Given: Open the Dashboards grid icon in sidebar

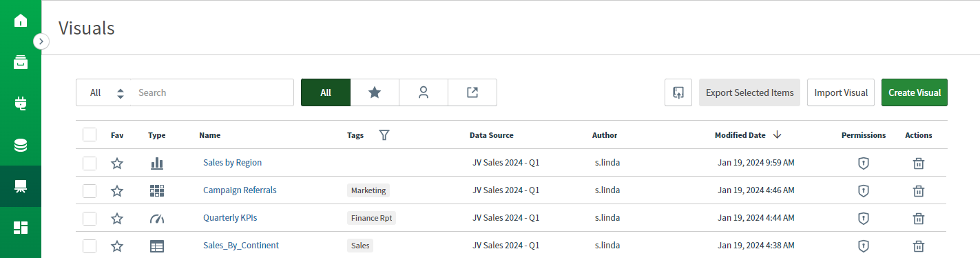Looking at the screenshot, I should [21, 228].
